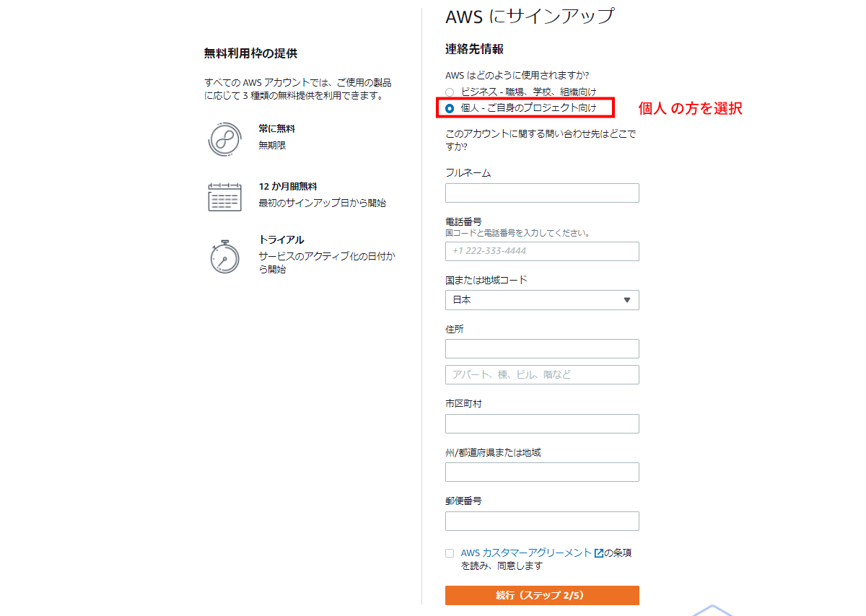Open the 国または地域コード dropdown showing 日本

click(x=542, y=300)
